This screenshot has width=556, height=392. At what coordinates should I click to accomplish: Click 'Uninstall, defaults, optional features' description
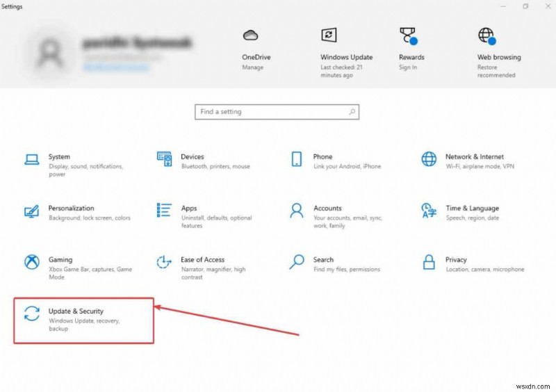click(x=216, y=222)
